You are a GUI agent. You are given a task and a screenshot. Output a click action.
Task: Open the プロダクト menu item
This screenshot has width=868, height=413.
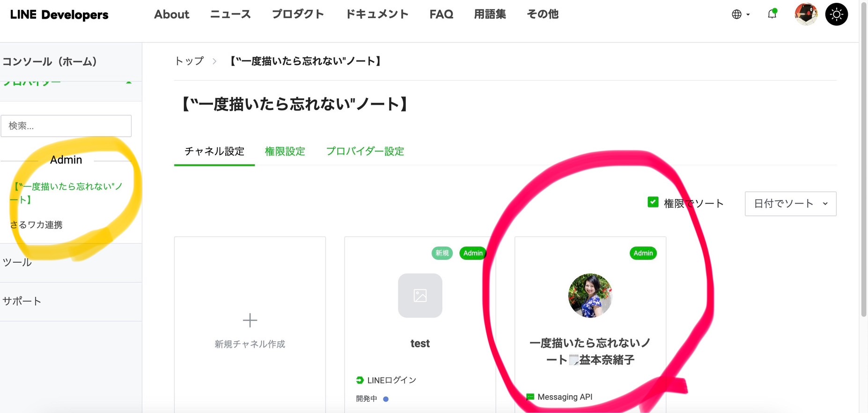point(298,15)
